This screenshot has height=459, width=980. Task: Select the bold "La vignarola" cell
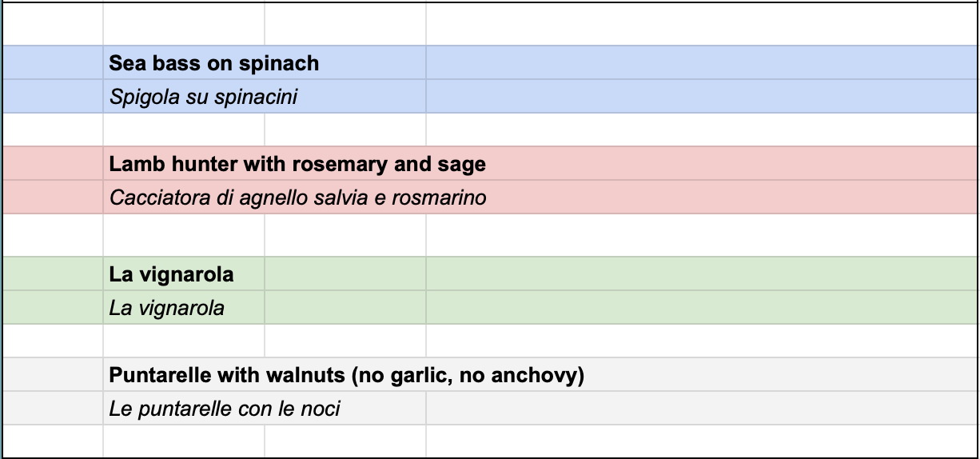[x=171, y=274]
